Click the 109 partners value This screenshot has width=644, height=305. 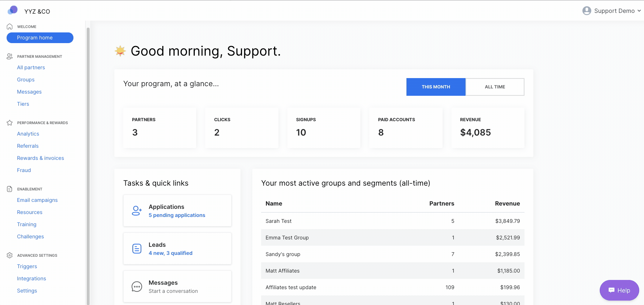click(x=450, y=287)
